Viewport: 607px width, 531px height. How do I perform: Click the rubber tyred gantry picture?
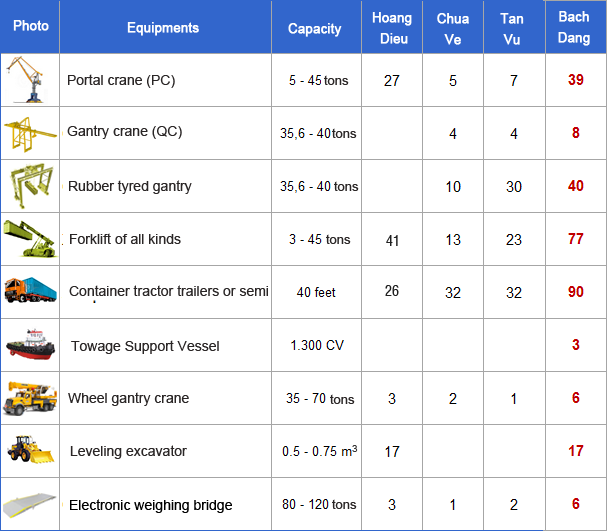[x=29, y=186]
